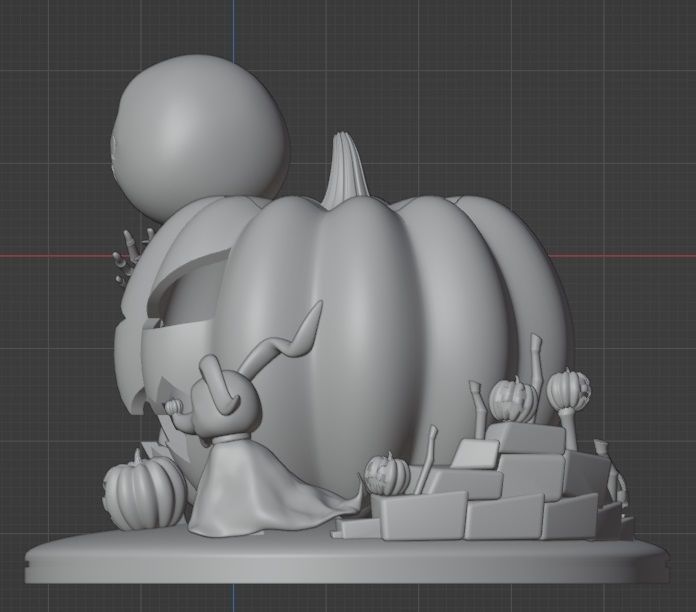Click the small pumpkin left of ghost figure
Viewport: 696px width, 612px height.
[144, 488]
